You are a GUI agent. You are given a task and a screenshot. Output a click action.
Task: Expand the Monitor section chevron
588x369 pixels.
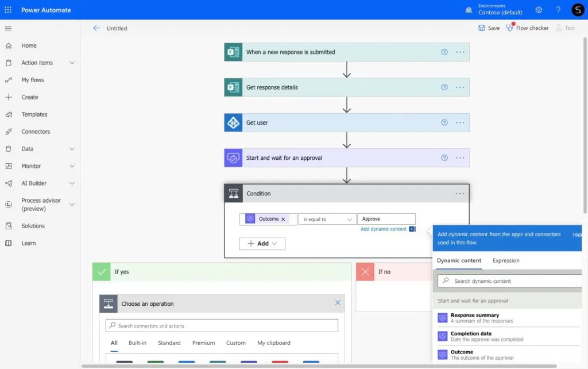click(x=72, y=166)
